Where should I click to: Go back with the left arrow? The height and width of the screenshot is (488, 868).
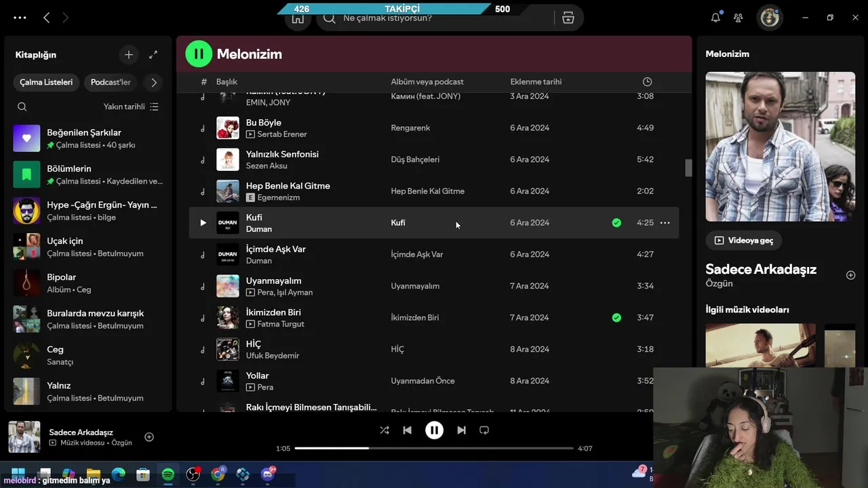click(46, 18)
